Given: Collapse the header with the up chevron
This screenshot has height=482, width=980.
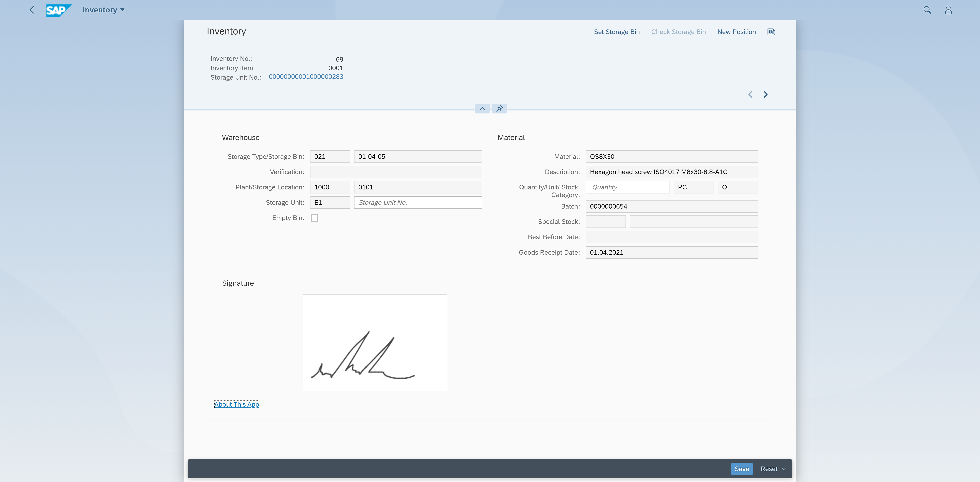Looking at the screenshot, I should click(x=482, y=109).
